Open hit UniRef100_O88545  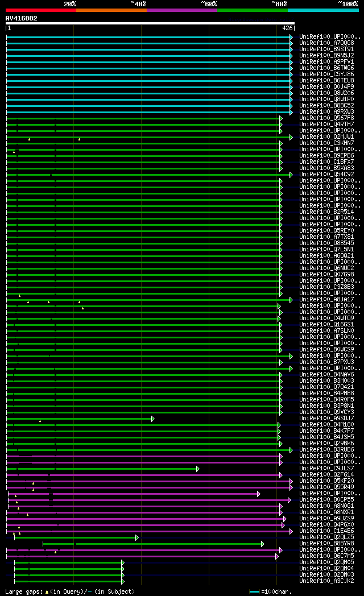[326, 243]
